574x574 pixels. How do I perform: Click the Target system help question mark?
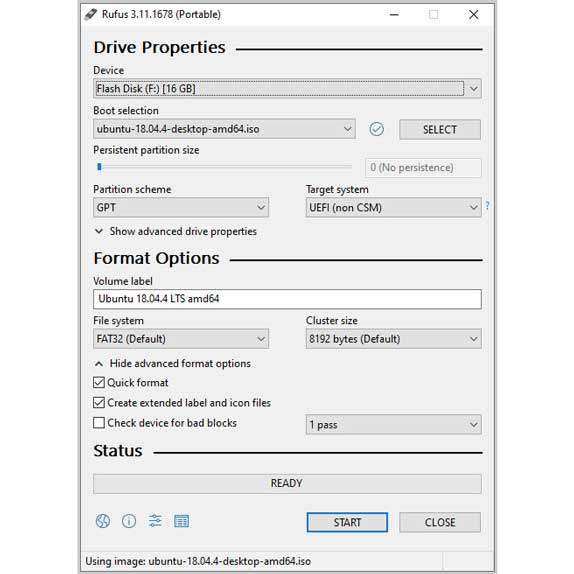coord(487,205)
